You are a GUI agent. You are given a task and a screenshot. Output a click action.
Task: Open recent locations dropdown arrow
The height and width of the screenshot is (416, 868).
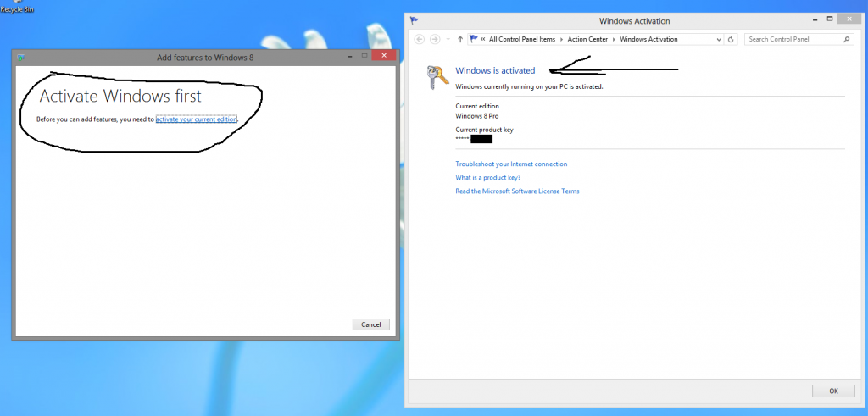pos(448,40)
